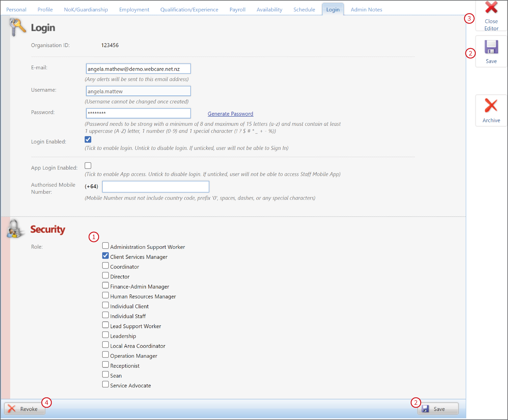This screenshot has width=508, height=420.
Task: Click the red X Close Editor icon
Action: click(491, 7)
